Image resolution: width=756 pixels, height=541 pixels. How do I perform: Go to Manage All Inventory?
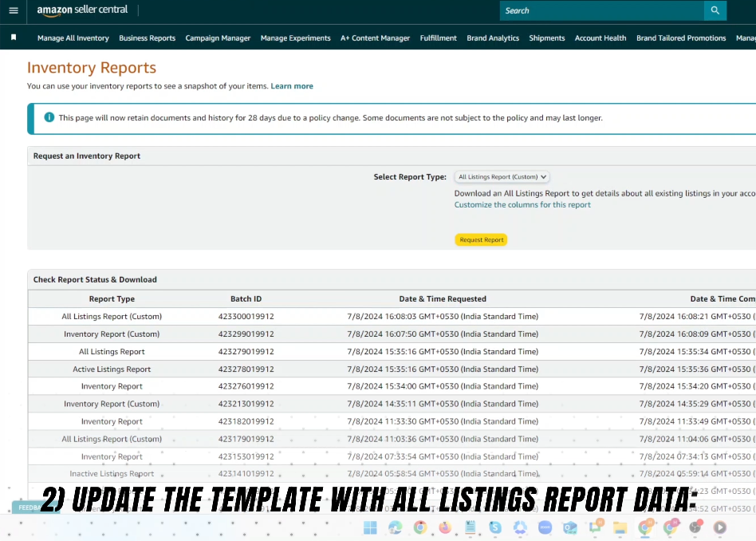click(x=73, y=38)
